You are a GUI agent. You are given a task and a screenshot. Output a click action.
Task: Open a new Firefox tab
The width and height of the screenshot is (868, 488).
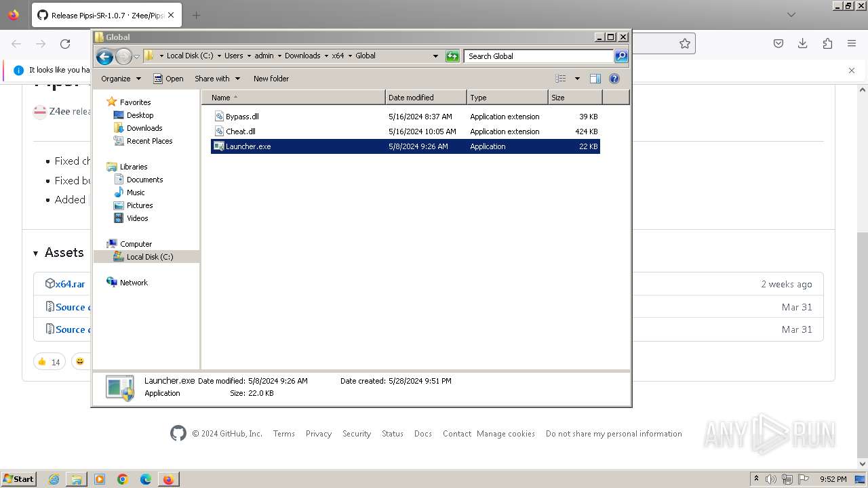coord(196,15)
